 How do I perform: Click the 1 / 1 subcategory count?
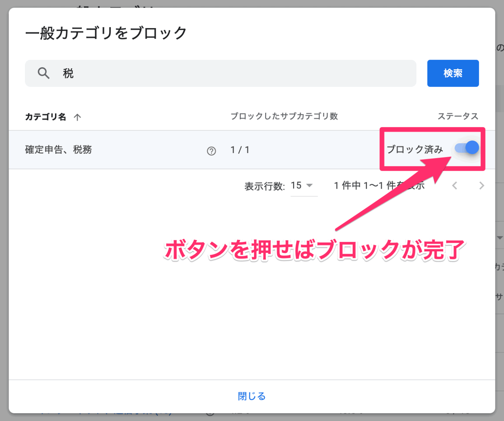pyautogui.click(x=240, y=150)
